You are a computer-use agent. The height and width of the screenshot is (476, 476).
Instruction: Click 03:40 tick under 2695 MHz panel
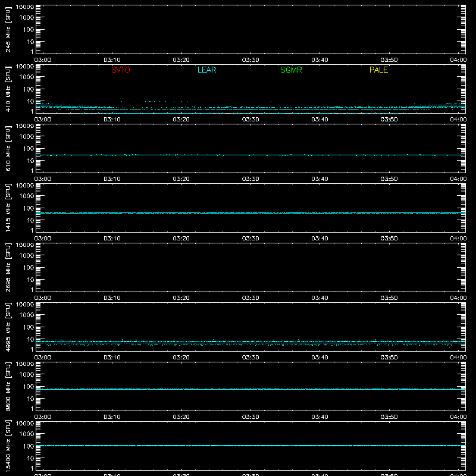tap(320, 298)
